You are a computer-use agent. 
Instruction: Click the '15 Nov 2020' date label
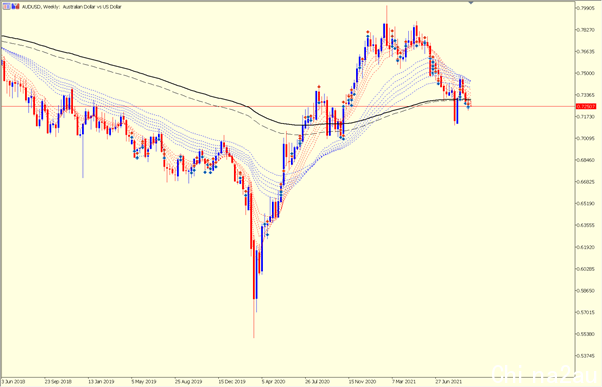362,382
